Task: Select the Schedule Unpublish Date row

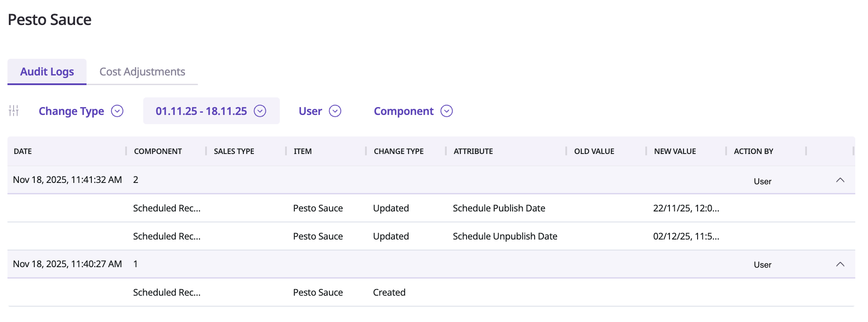Action: pos(505,236)
